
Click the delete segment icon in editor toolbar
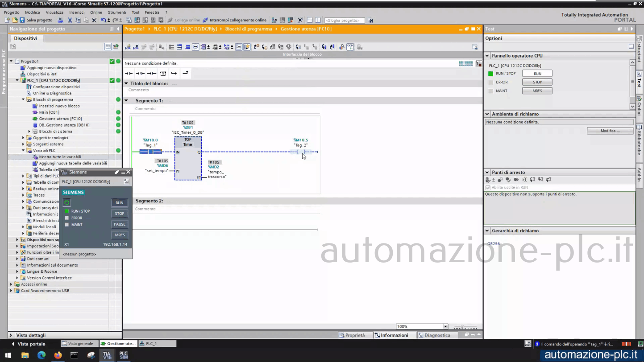click(x=136, y=47)
